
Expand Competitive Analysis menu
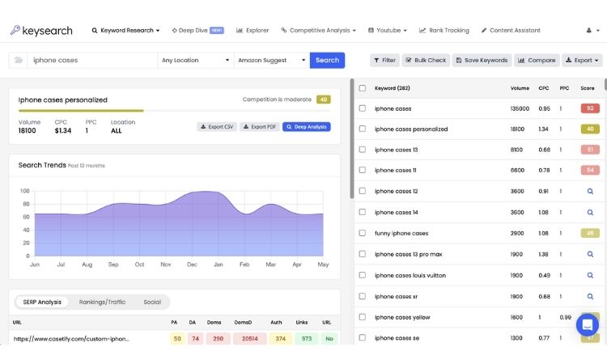click(318, 31)
